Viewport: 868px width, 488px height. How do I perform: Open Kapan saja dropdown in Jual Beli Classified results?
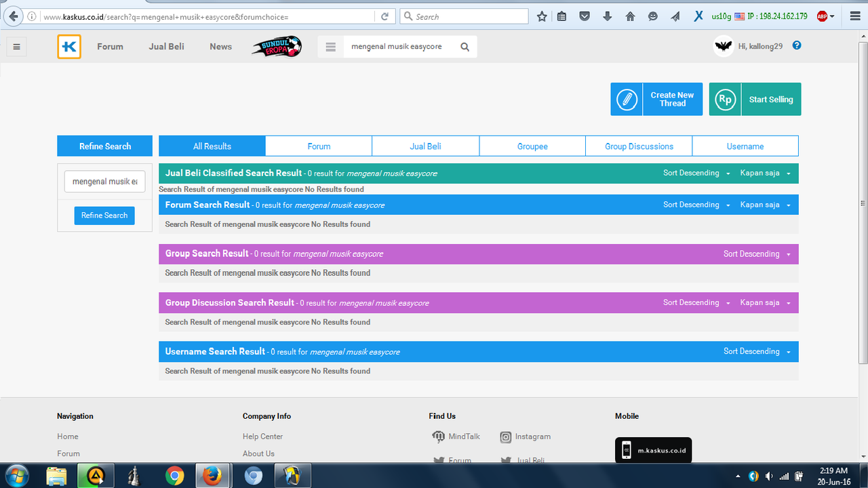pos(766,174)
